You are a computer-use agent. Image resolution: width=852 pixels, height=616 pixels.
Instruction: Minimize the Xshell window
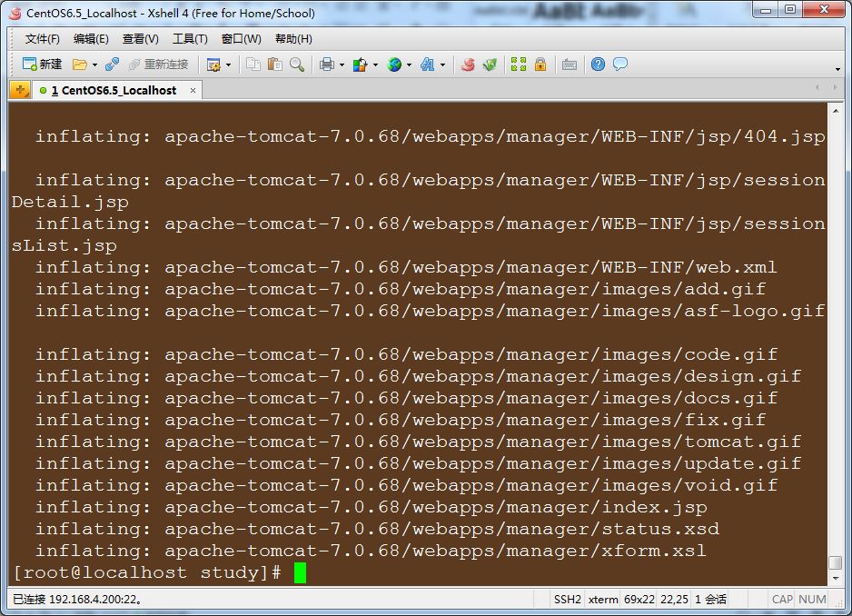click(x=766, y=10)
